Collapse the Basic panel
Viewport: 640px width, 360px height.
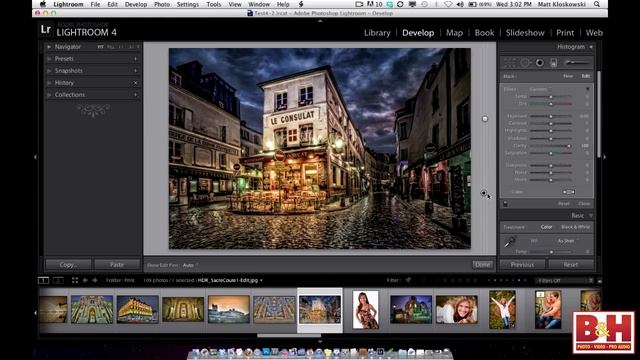click(x=591, y=216)
